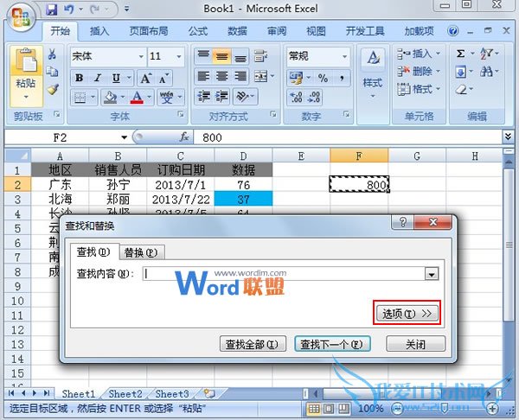Image resolution: width=519 pixels, height=420 pixels.
Task: Click Merge and Center icon
Action: (261, 77)
